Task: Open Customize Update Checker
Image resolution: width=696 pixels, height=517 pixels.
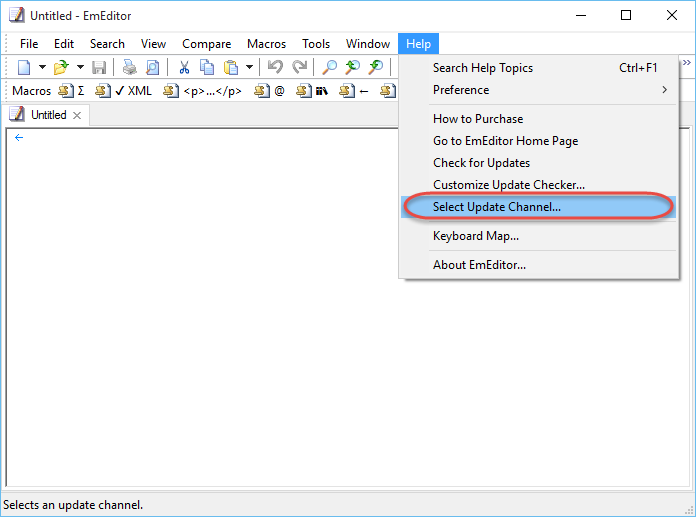Action: (x=539, y=185)
